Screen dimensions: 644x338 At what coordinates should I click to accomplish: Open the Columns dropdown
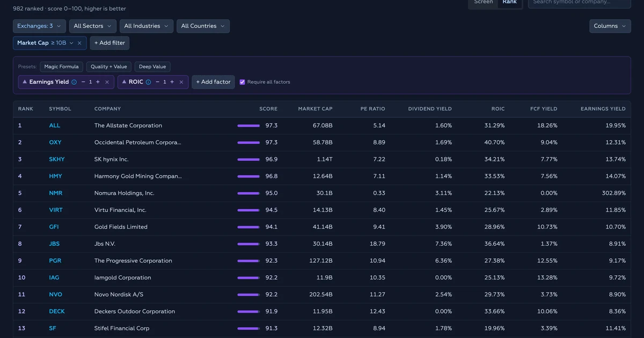(x=610, y=26)
